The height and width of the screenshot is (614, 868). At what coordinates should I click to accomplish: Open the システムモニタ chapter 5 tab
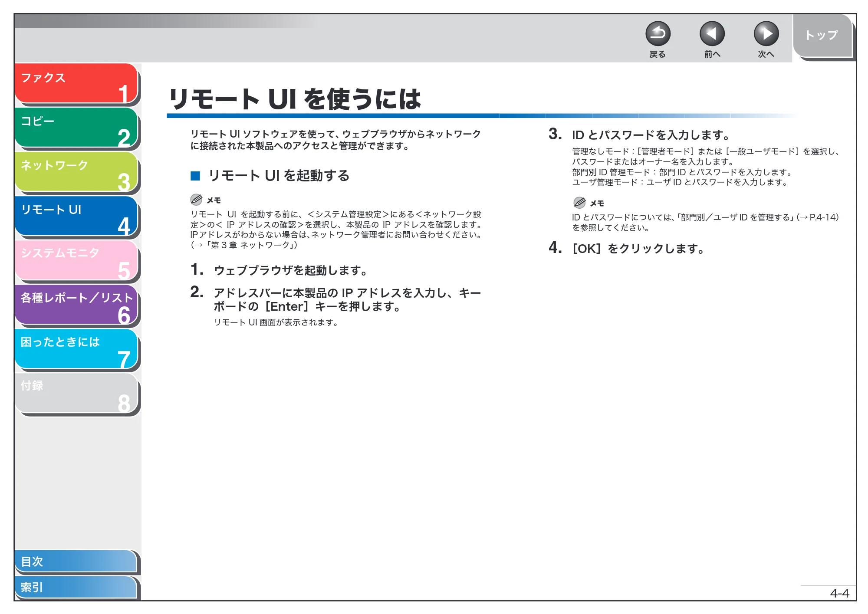(76, 260)
